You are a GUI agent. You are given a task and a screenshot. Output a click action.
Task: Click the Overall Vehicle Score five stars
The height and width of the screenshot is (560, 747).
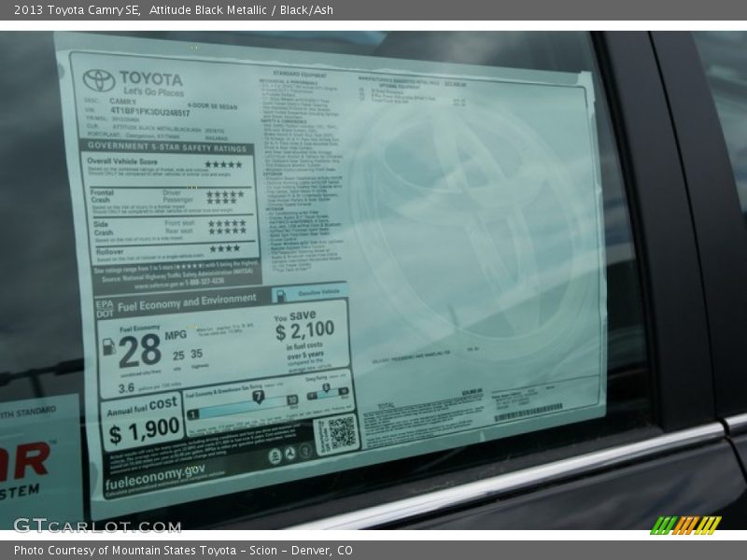point(224,165)
